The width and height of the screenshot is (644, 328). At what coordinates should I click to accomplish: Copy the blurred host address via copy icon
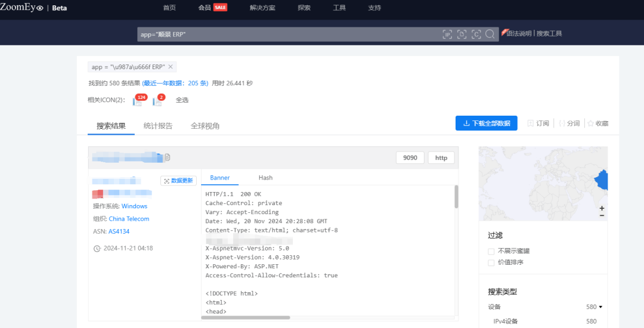[x=168, y=157]
